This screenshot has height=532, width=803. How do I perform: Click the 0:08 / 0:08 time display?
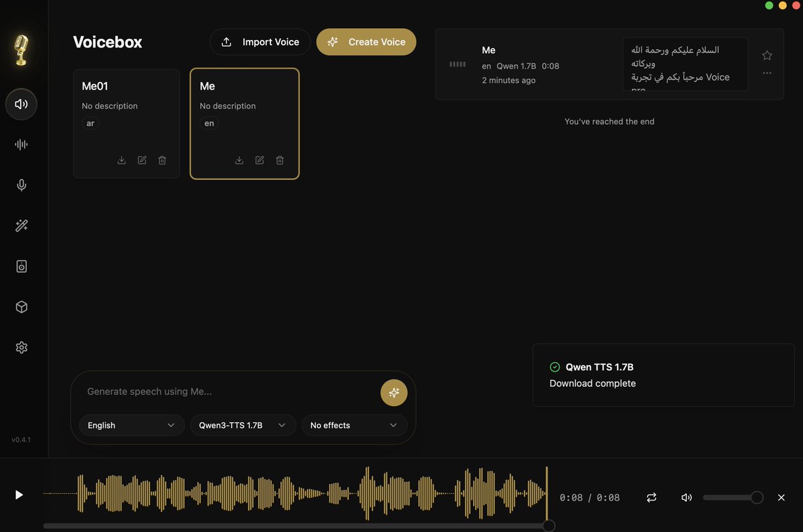[x=590, y=498]
